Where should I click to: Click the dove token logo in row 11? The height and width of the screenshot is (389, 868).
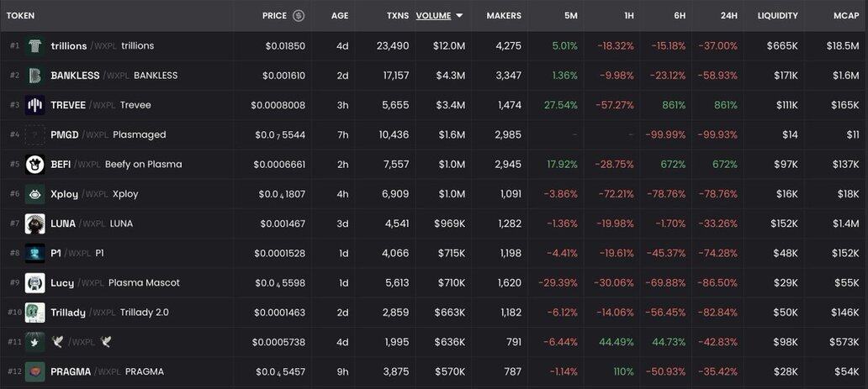[x=34, y=342]
